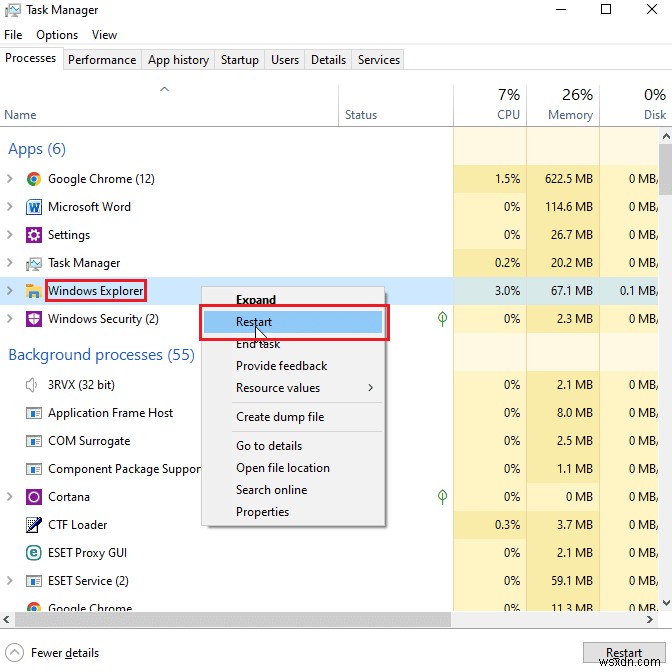Click the Google Chrome app icon

(x=33, y=179)
